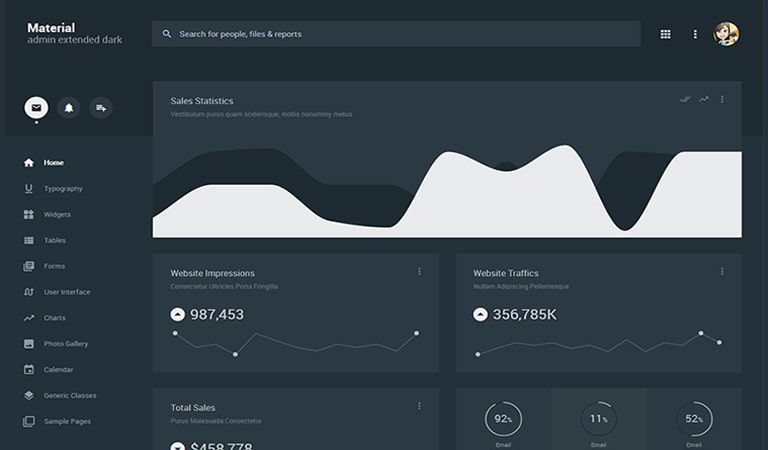
Task: Click the Typography underline icon
Action: click(x=29, y=189)
